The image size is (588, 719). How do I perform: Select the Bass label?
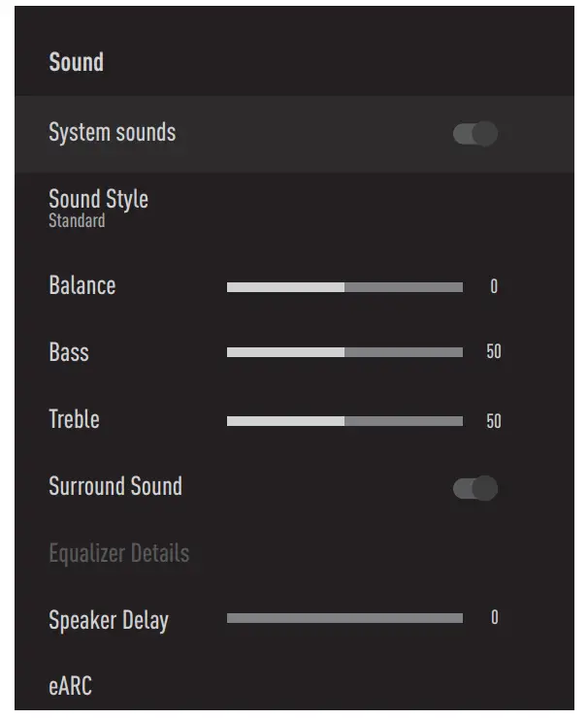pyautogui.click(x=68, y=351)
